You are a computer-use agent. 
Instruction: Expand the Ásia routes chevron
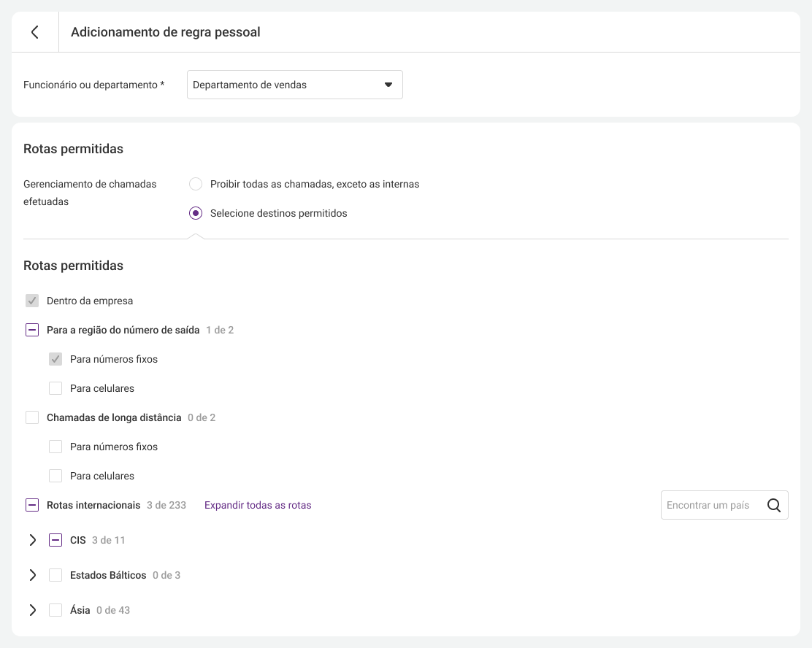[33, 610]
